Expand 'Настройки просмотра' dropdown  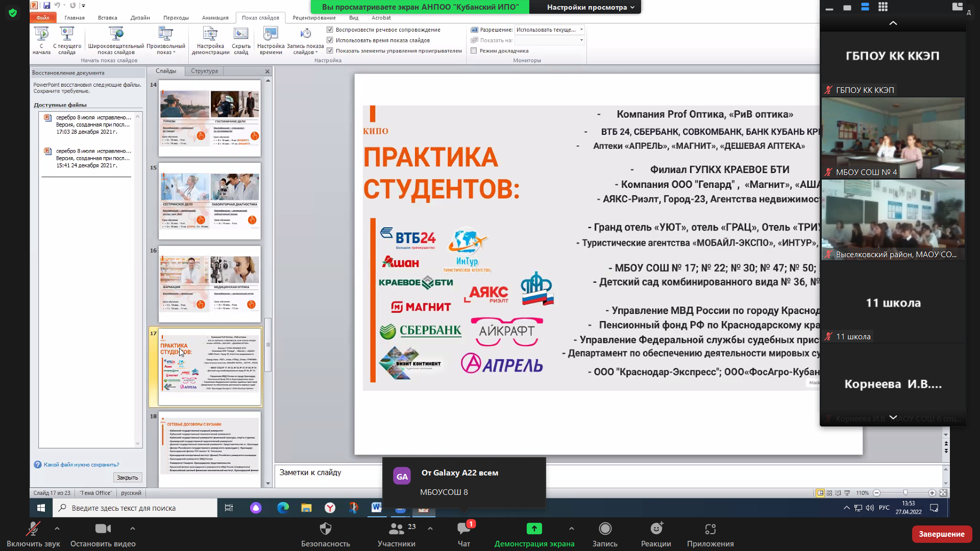click(x=591, y=7)
